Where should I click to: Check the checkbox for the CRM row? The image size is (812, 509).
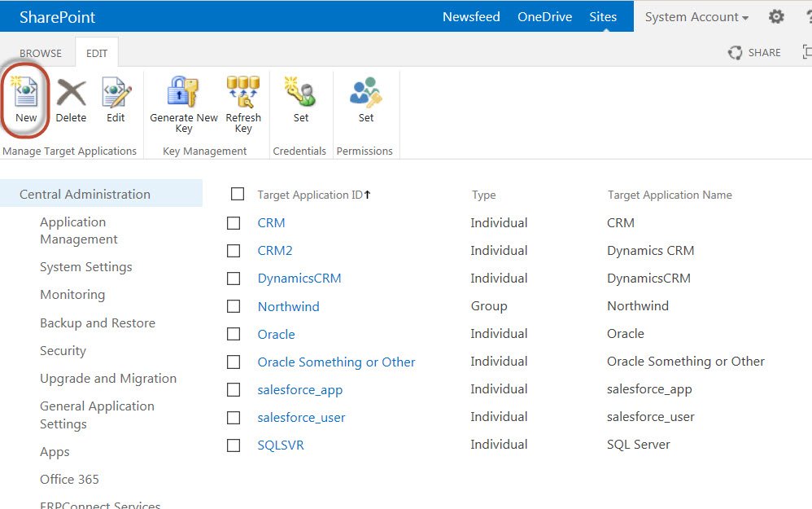tap(234, 222)
